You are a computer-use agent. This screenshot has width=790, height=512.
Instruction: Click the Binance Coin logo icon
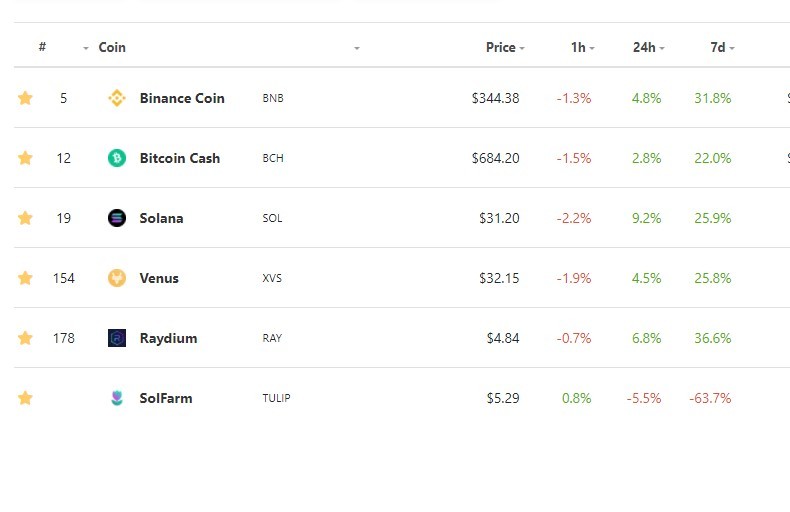(x=117, y=98)
